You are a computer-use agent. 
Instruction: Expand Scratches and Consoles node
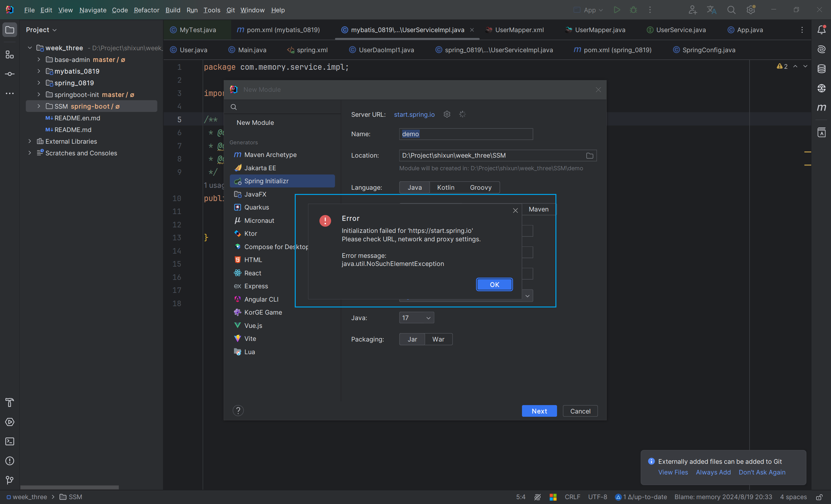click(30, 153)
